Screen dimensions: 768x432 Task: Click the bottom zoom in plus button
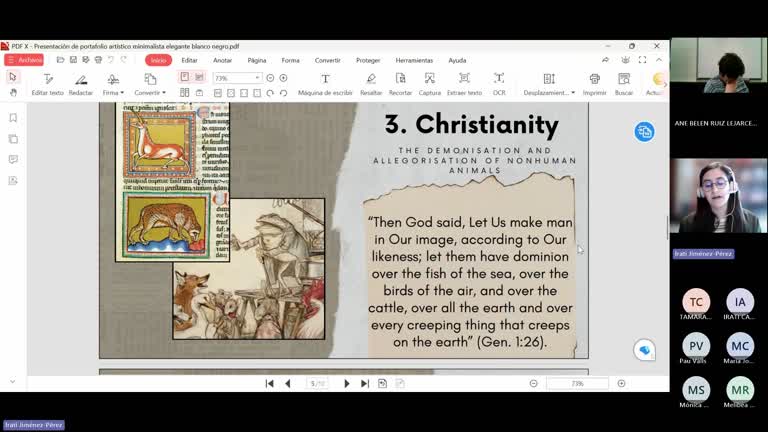pos(622,384)
